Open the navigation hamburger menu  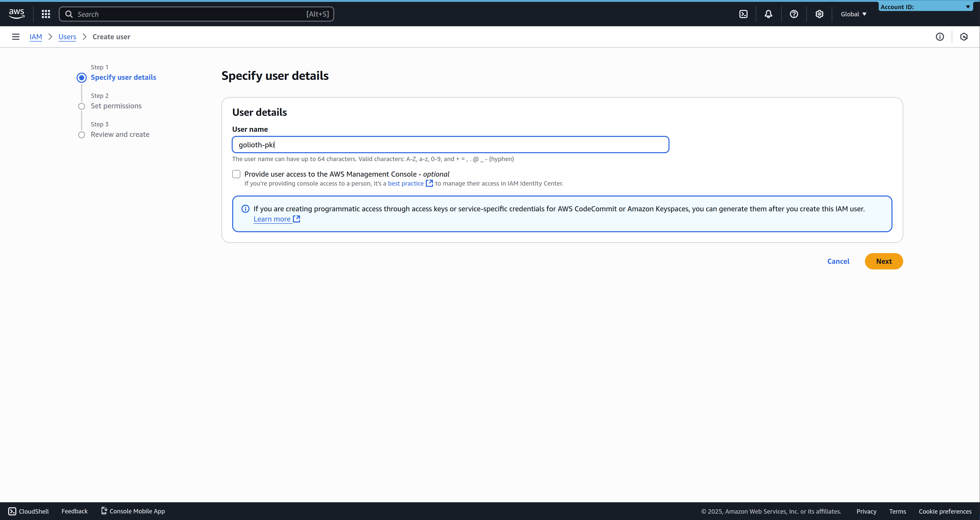coord(15,36)
